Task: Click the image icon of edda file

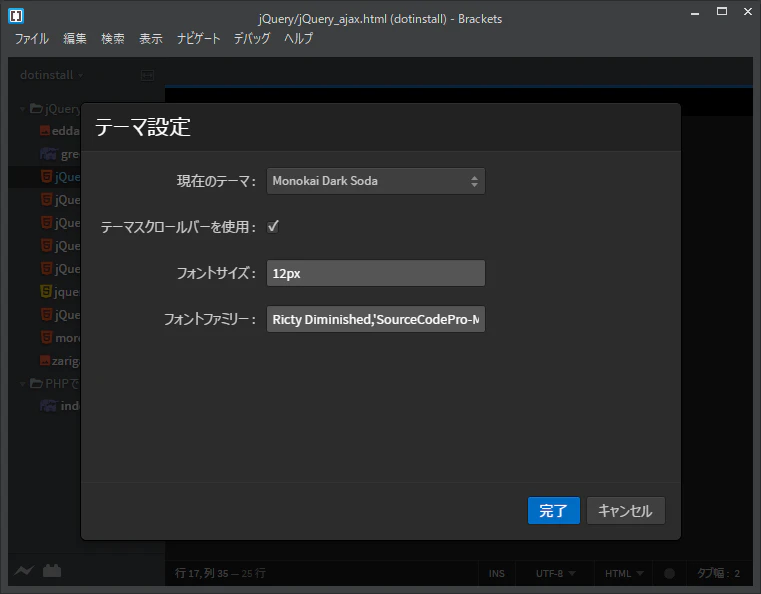Action: click(x=45, y=131)
